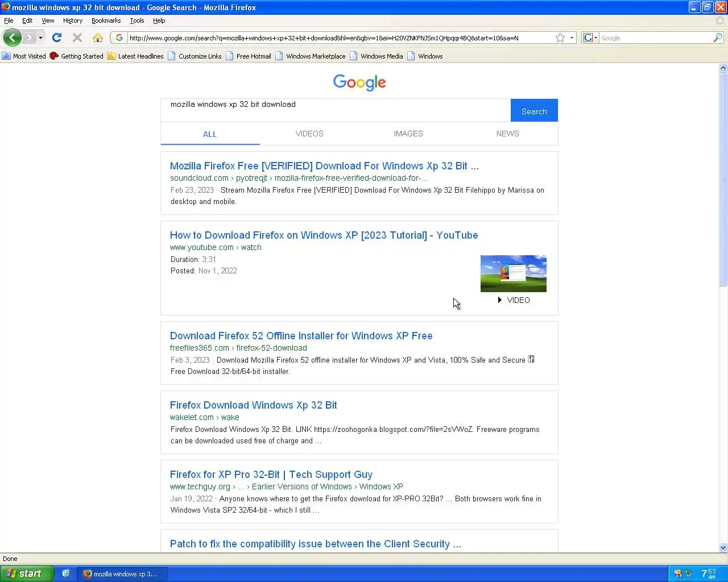Bookmark this page with the star icon
The height and width of the screenshot is (582, 728).
(x=560, y=38)
